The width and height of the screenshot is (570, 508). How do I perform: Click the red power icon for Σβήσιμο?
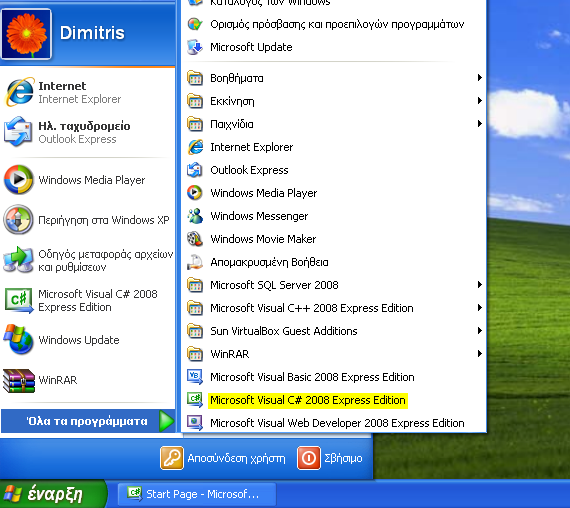(x=309, y=458)
